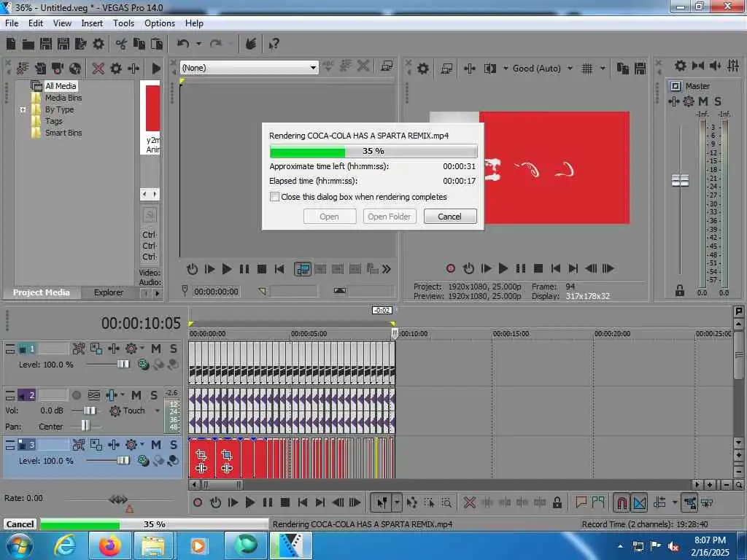Remove selected media with red X icon
Viewport: 747px width, 560px height.
pos(98,68)
